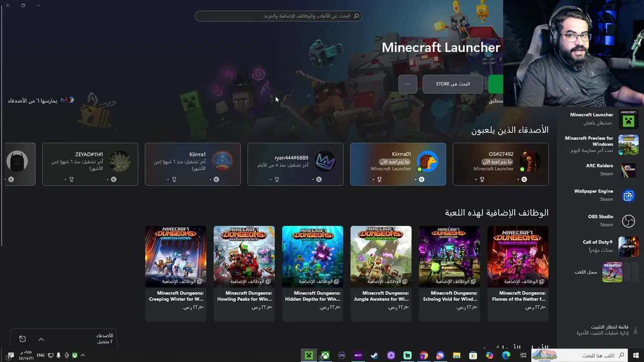Open the taskbar notification center icon
This screenshot has height=362, width=644.
11,355
